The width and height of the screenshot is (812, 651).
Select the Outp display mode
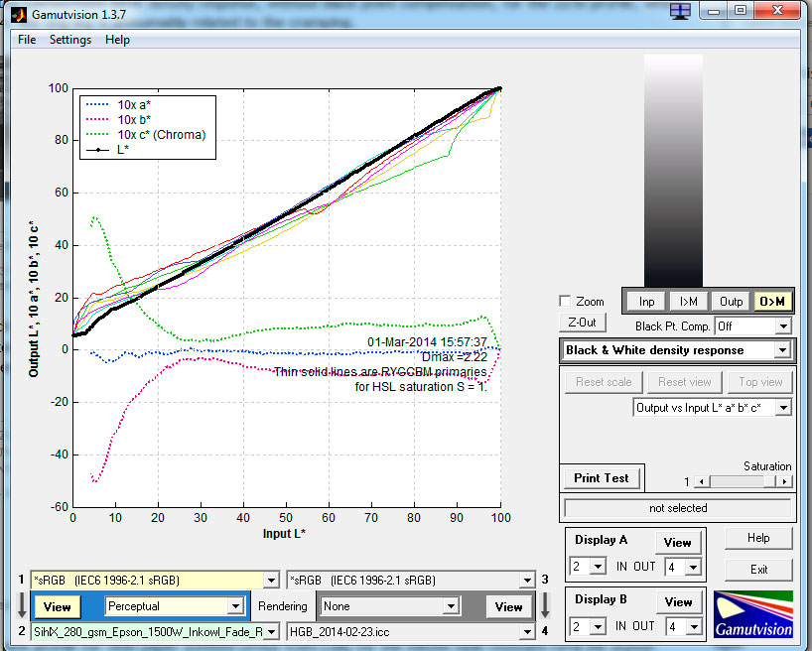tap(731, 302)
